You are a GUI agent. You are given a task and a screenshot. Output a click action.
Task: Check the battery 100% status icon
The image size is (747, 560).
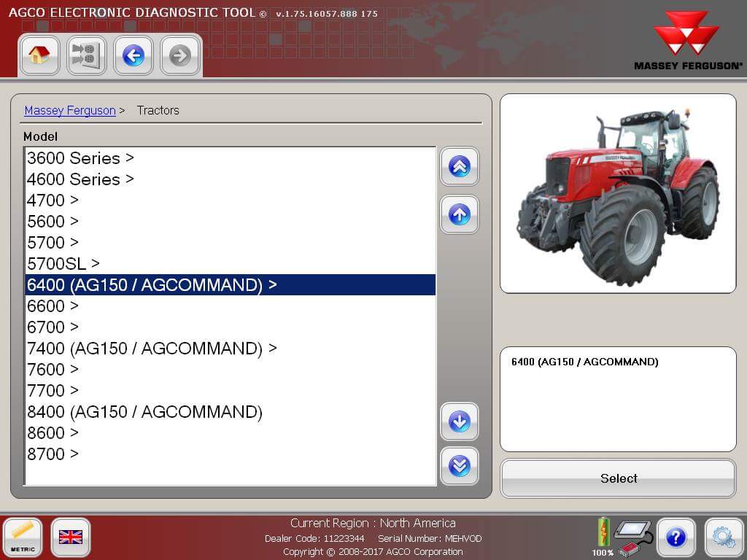(x=603, y=537)
